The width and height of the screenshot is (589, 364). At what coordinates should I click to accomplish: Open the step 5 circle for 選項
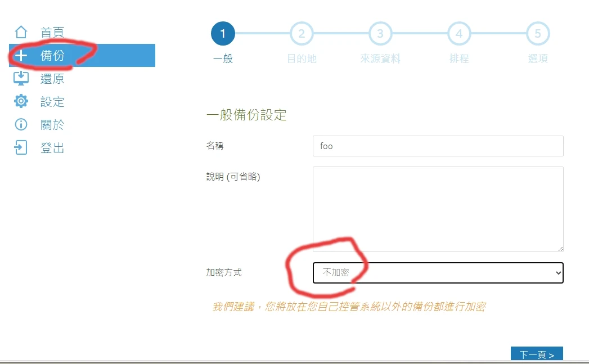tap(538, 34)
